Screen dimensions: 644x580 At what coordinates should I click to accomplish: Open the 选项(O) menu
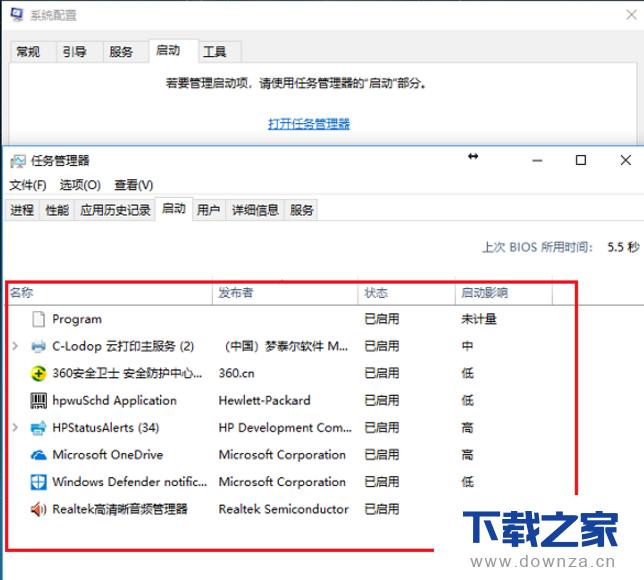pyautogui.click(x=80, y=185)
